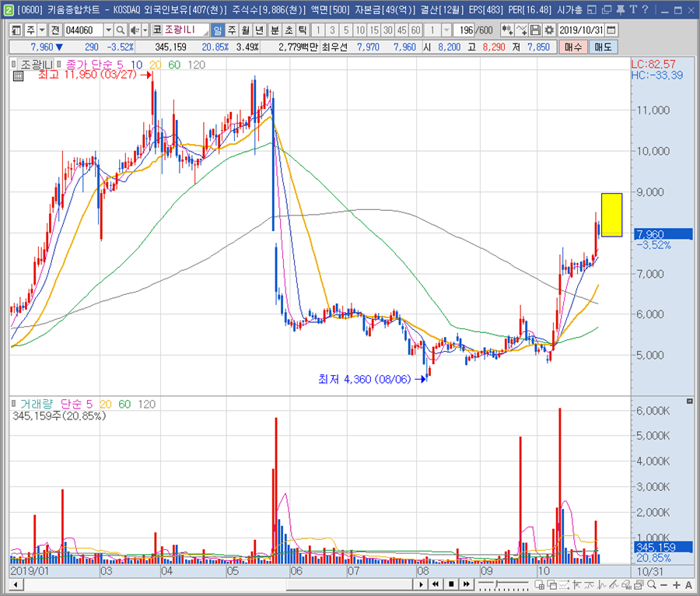Select the 30 interval preset
The image size is (700, 596).
pos(388,30)
